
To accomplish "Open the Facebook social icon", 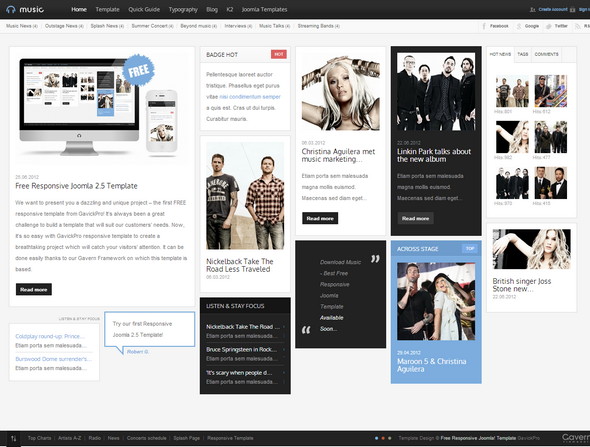I will tap(484, 26).
